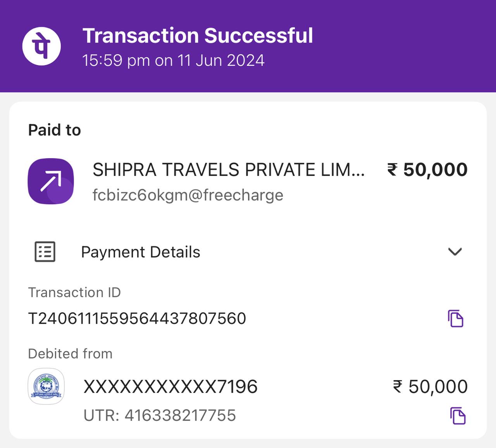Click the fcbizc6okgm@freecharge UPI ID
Screen dimensions: 496x448
point(188,195)
